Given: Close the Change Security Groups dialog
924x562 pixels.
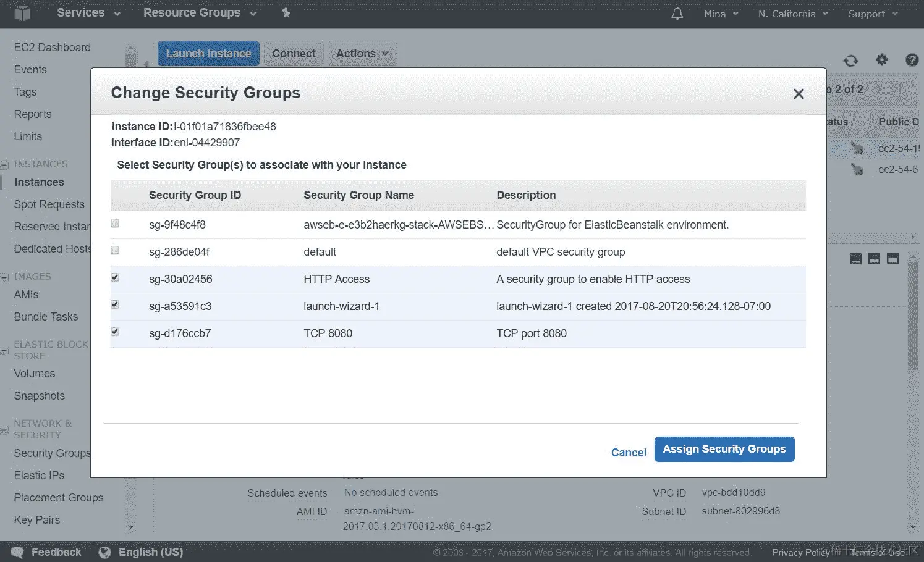Looking at the screenshot, I should 799,94.
